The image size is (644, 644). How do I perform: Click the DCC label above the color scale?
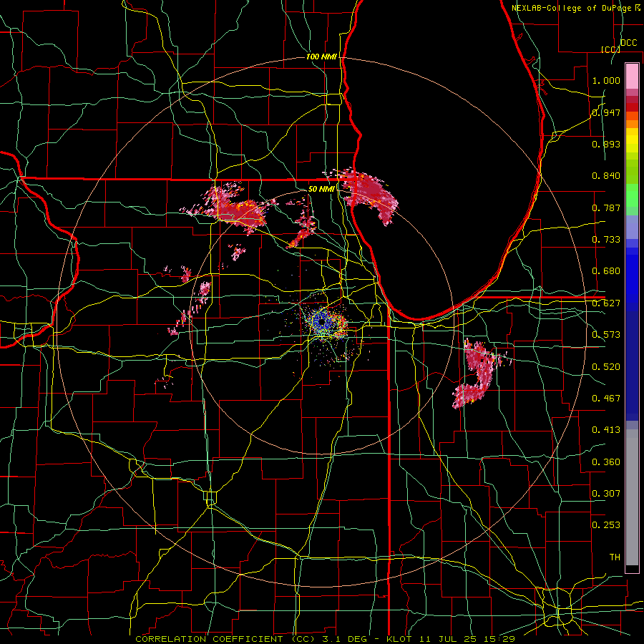(x=628, y=43)
